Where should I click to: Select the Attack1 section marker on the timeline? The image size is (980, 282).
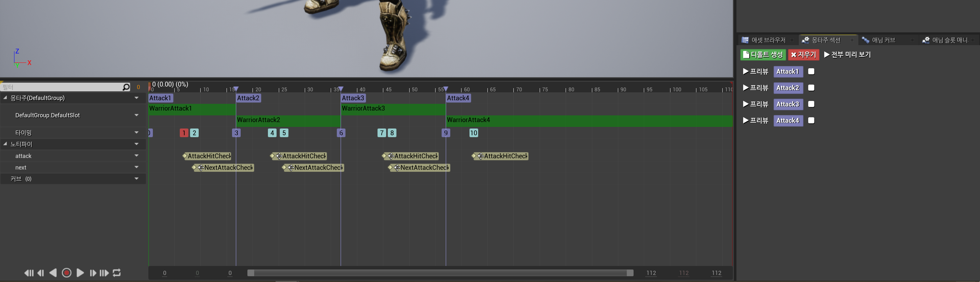pyautogui.click(x=161, y=98)
